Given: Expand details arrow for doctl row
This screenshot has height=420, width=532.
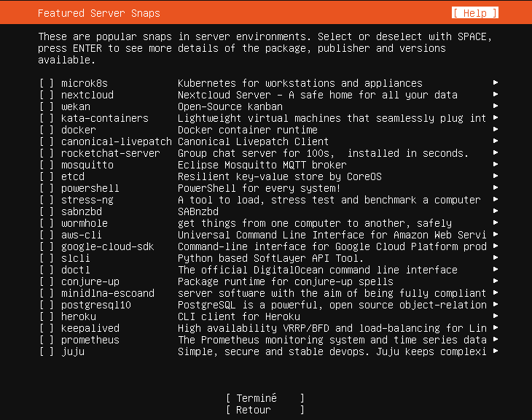Looking at the screenshot, I should point(496,269).
